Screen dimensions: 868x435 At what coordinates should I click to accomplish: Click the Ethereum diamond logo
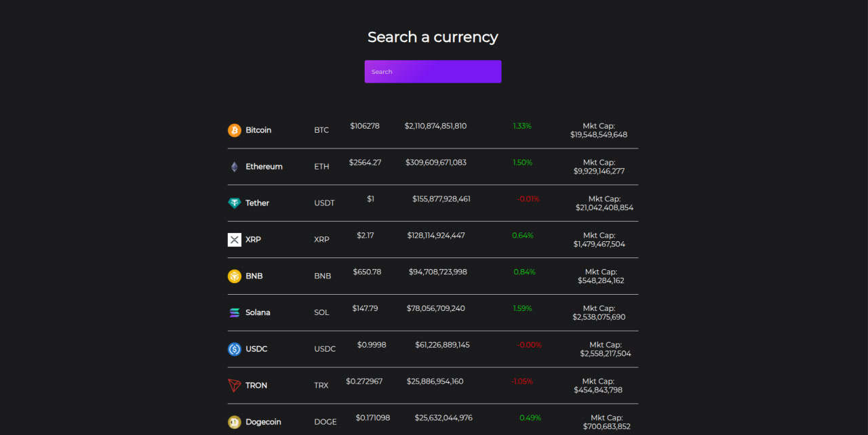pos(235,167)
